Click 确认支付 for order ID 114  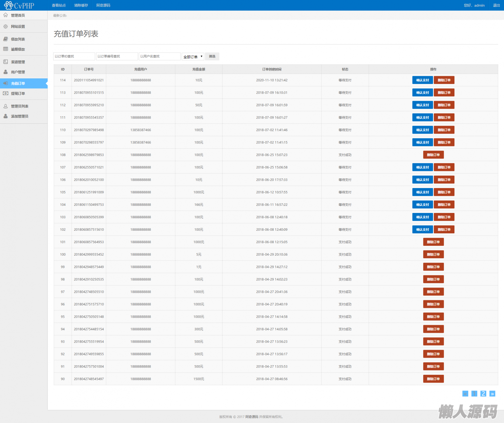(422, 80)
